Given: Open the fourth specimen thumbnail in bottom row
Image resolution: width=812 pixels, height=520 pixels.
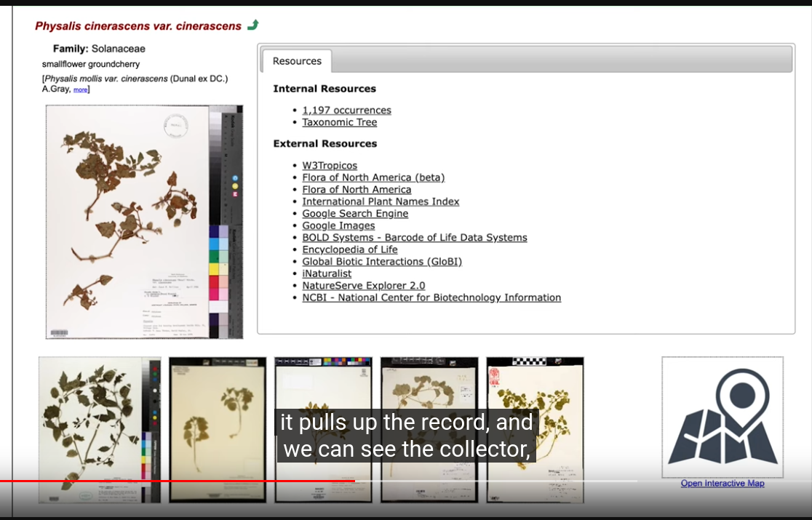Looking at the screenshot, I should (x=429, y=429).
